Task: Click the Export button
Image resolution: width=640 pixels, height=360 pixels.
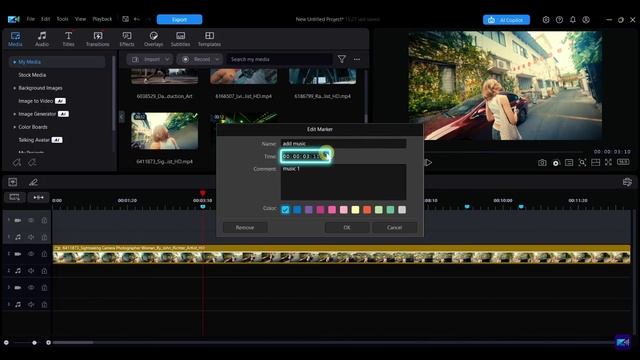Action: point(179,20)
